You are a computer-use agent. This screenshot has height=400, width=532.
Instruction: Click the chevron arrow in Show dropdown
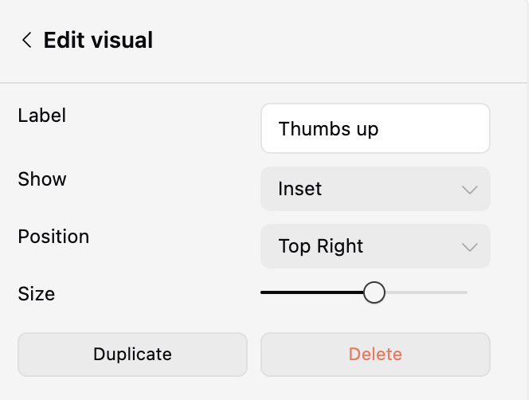point(469,190)
